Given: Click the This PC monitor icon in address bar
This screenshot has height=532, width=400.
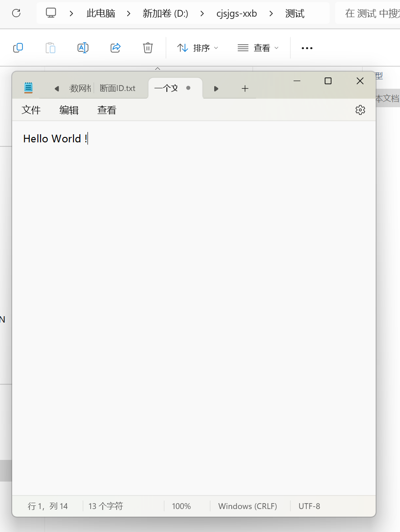Looking at the screenshot, I should pos(51,13).
